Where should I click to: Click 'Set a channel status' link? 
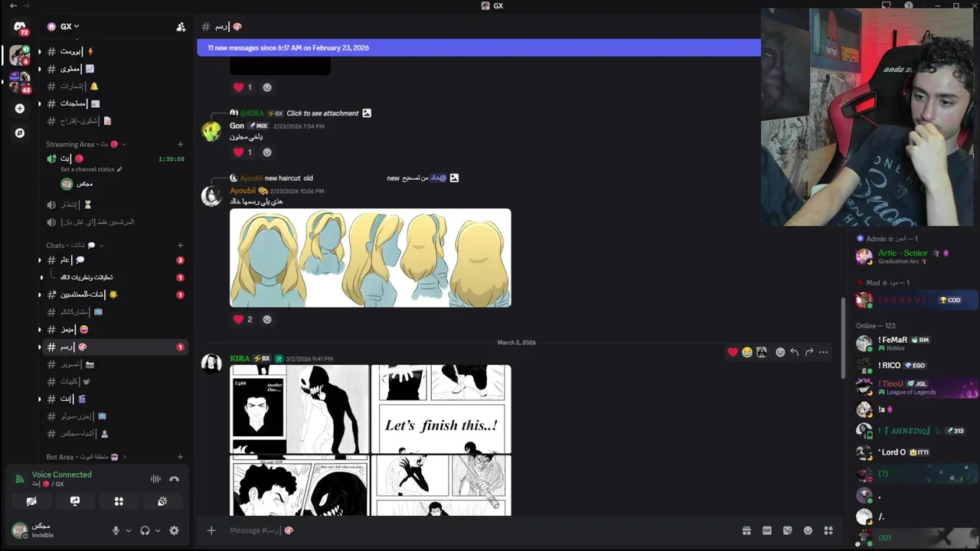click(91, 169)
